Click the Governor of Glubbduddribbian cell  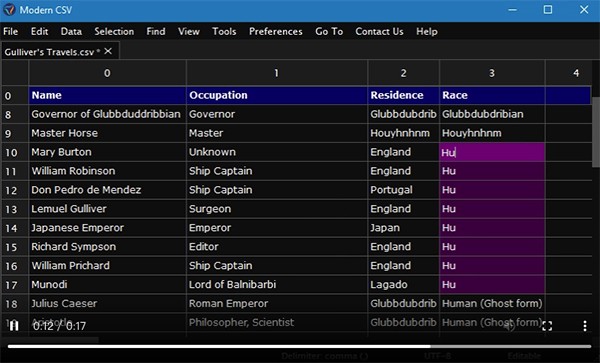point(107,114)
